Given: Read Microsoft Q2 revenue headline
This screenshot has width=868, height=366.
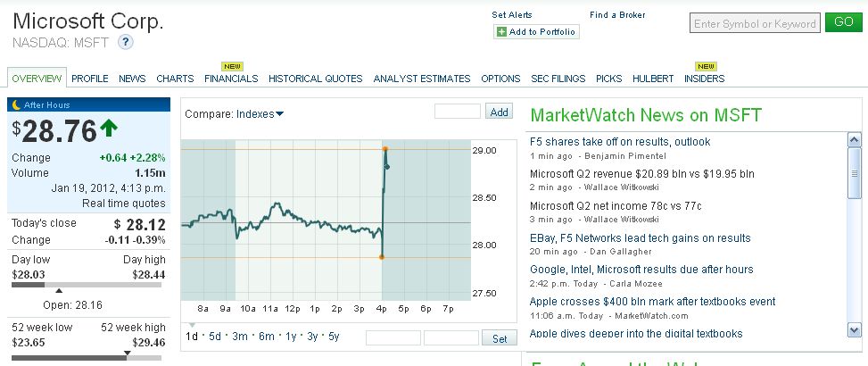Looking at the screenshot, I should (641, 173).
